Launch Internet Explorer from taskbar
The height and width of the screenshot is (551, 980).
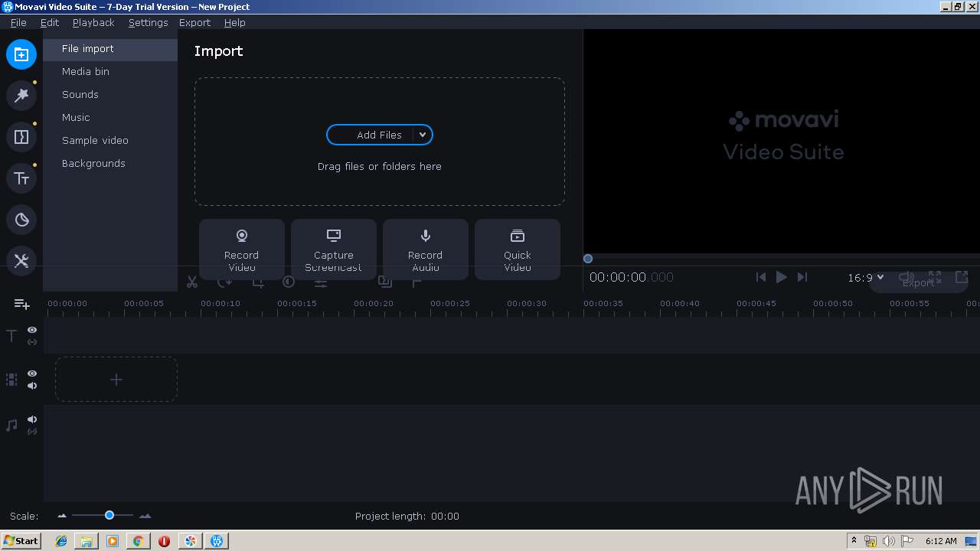point(61,541)
